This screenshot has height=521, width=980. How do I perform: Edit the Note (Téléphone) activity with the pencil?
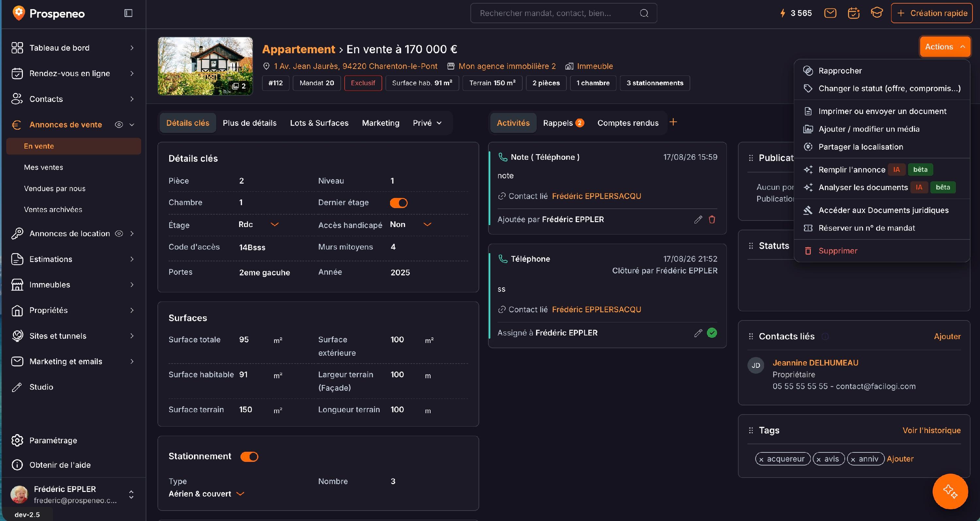point(698,220)
